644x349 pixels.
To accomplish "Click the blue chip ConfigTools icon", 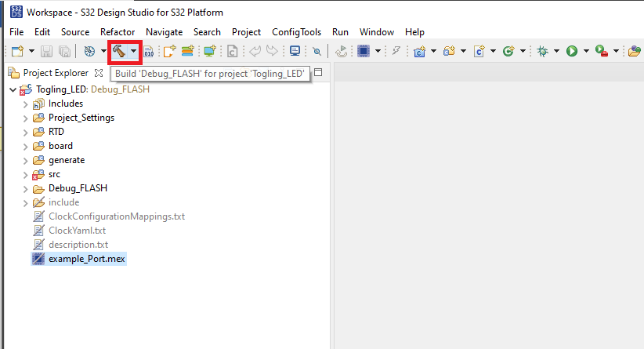I will 363,51.
